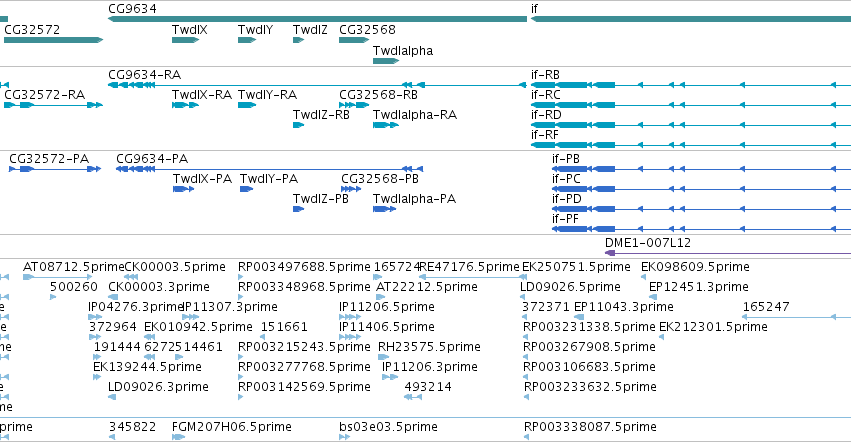This screenshot has height=442, width=851.
Task: Click the 'if' gene label
Action: [x=535, y=9]
